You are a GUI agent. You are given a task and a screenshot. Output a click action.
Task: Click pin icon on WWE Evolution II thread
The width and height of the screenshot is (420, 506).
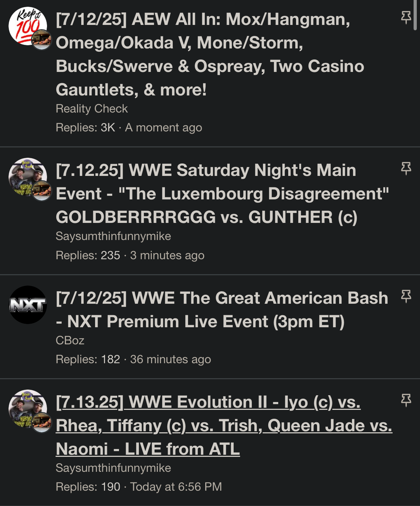pos(406,400)
